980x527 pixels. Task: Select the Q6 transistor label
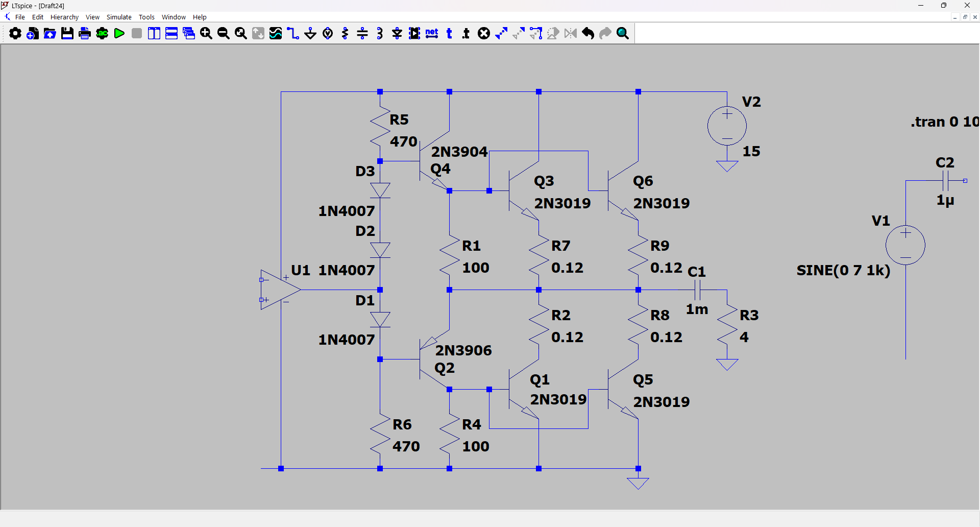[x=643, y=181]
